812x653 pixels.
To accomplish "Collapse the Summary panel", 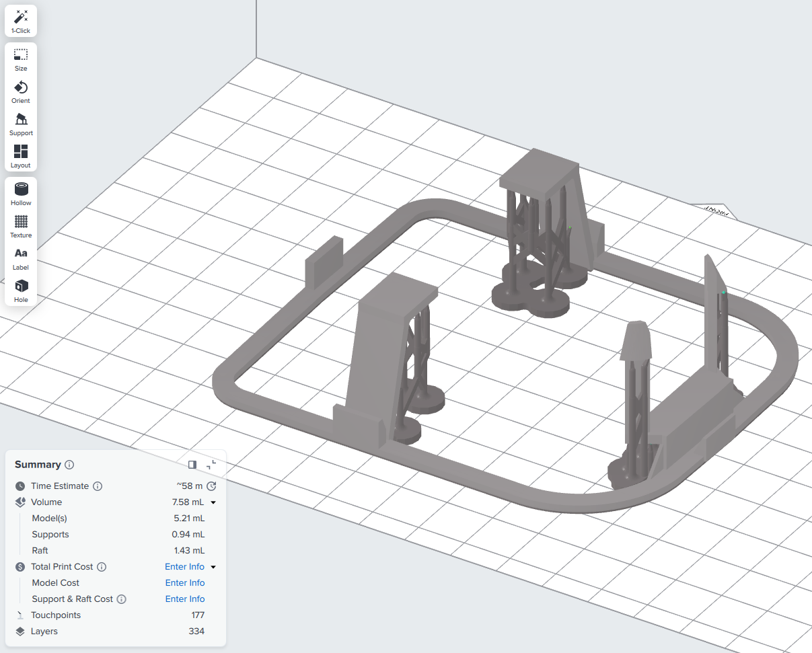I will [x=211, y=465].
